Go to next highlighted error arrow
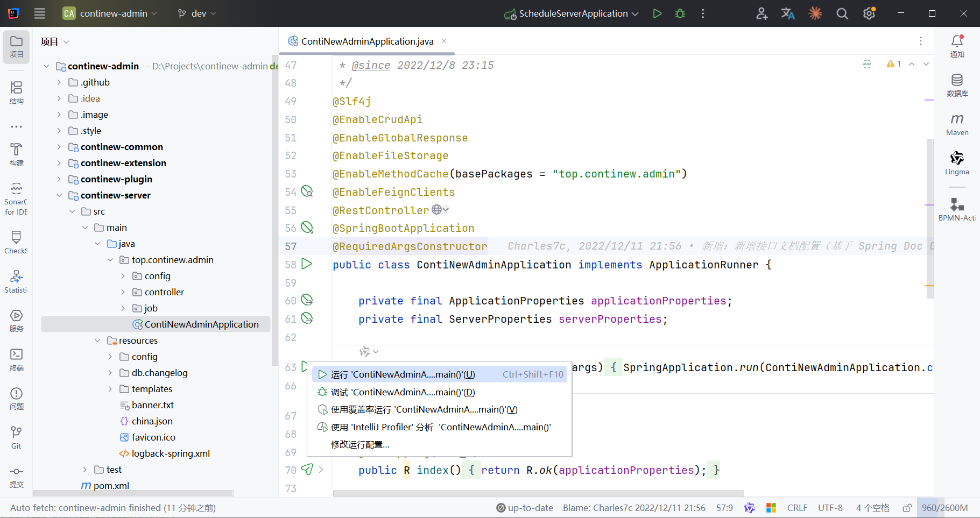Screen dimensions: 980x518 point(926,64)
